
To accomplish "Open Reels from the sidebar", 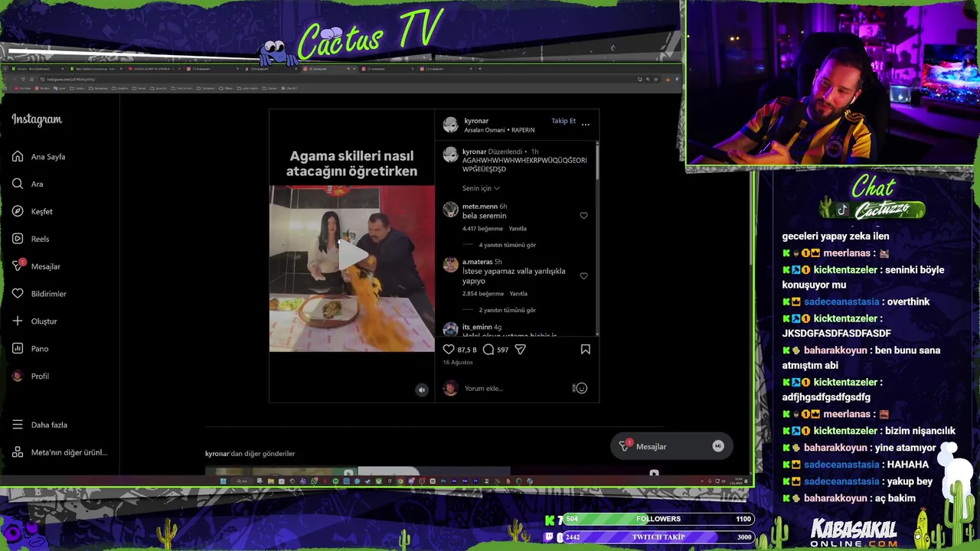I will 31,239.
